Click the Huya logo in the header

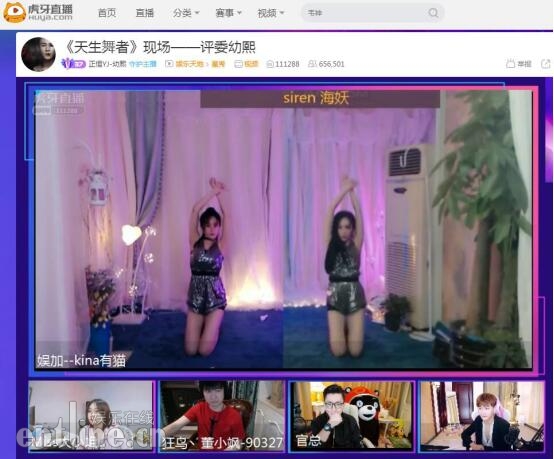point(37,13)
